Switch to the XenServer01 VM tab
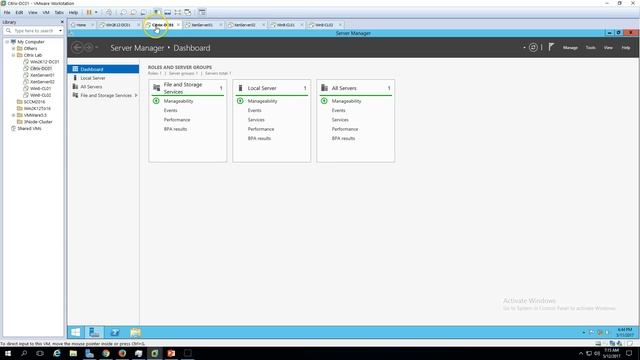The image size is (640, 360). (202, 25)
